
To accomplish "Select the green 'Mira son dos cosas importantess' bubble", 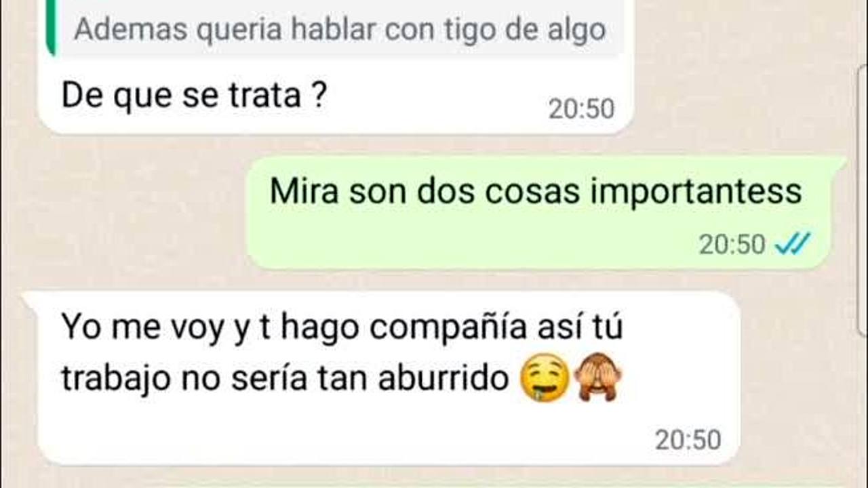I will pyautogui.click(x=539, y=212).
